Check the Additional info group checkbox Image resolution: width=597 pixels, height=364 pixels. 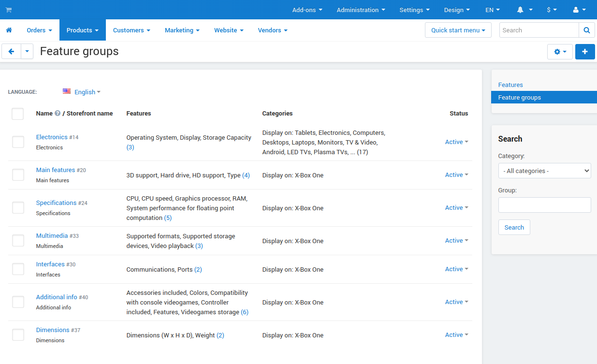18,302
